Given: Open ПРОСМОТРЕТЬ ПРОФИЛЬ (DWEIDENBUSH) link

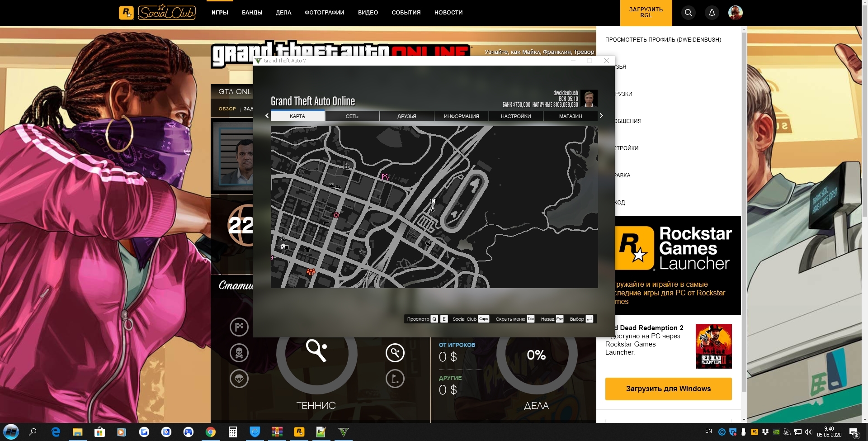Looking at the screenshot, I should (x=663, y=40).
